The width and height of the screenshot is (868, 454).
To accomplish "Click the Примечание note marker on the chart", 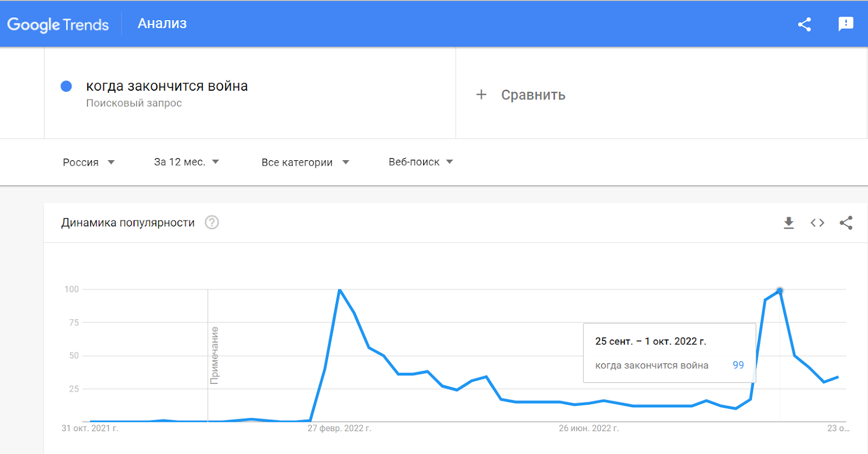I will (215, 356).
